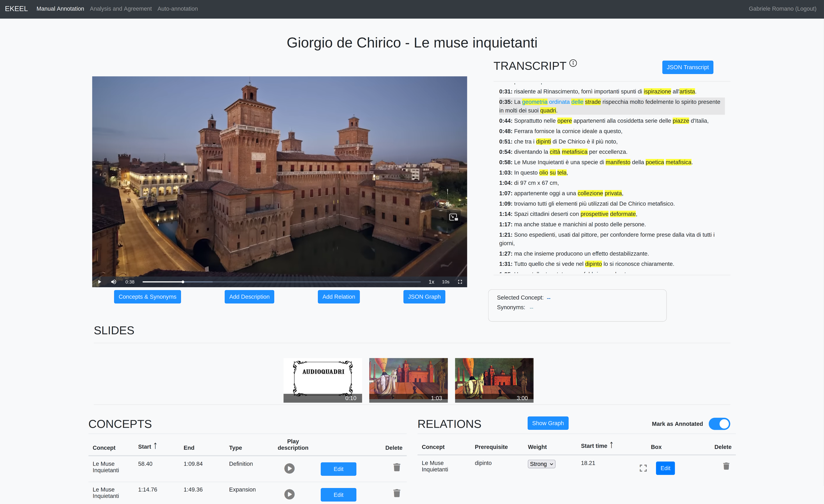Edit the Expansion concept row
824x504 pixels.
tap(338, 495)
